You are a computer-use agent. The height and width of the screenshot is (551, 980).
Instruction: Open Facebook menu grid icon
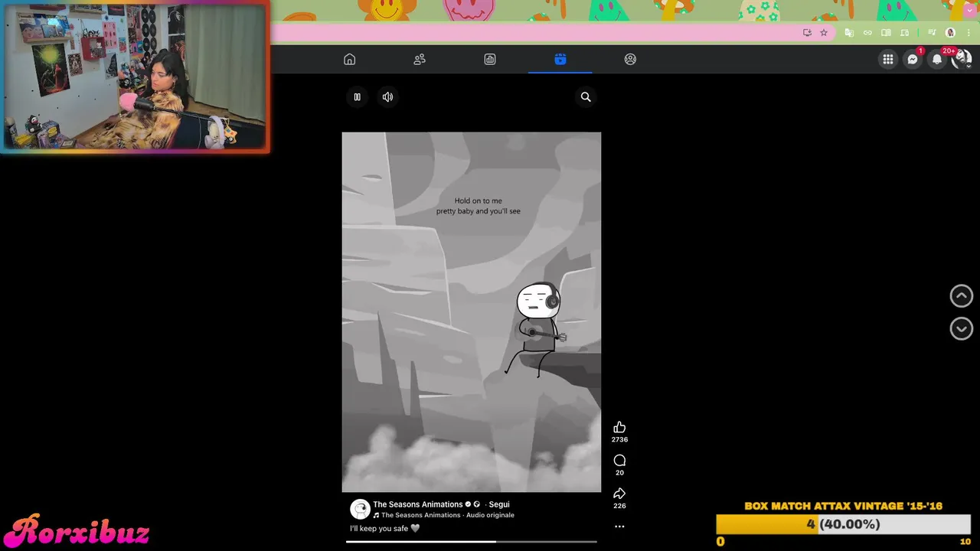click(888, 60)
